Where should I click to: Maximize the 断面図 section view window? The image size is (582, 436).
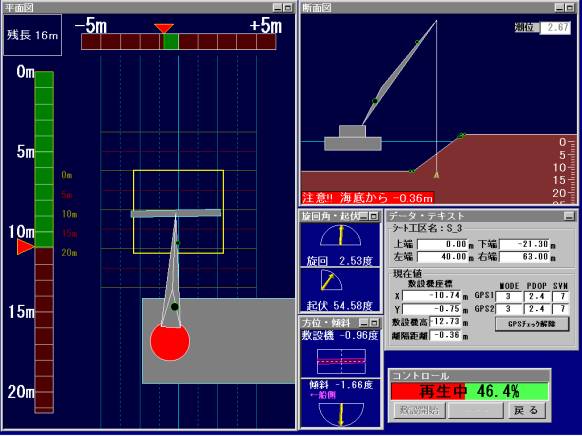pos(569,7)
